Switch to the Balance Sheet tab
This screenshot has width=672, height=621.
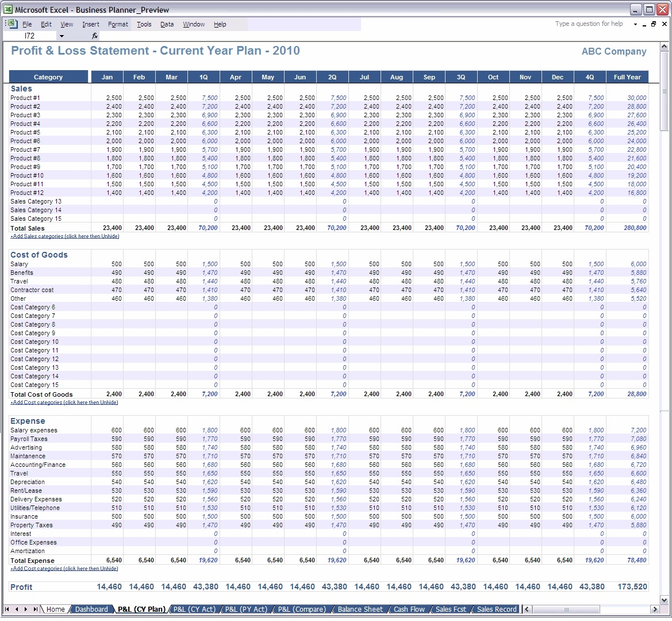[359, 609]
